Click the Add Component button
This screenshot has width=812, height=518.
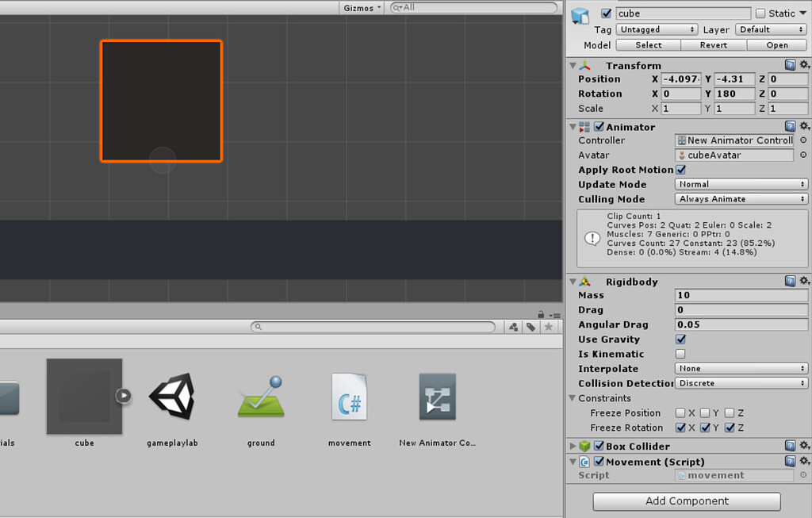click(x=685, y=501)
